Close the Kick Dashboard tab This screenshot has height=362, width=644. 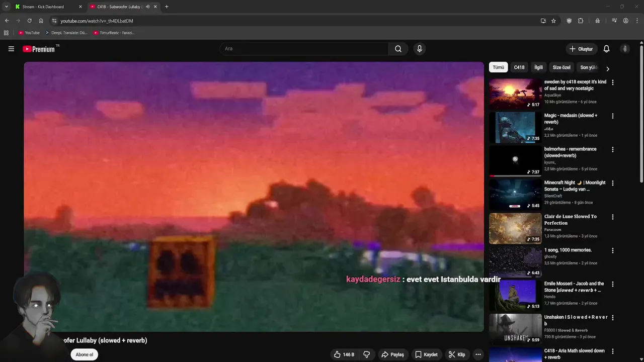point(80,7)
